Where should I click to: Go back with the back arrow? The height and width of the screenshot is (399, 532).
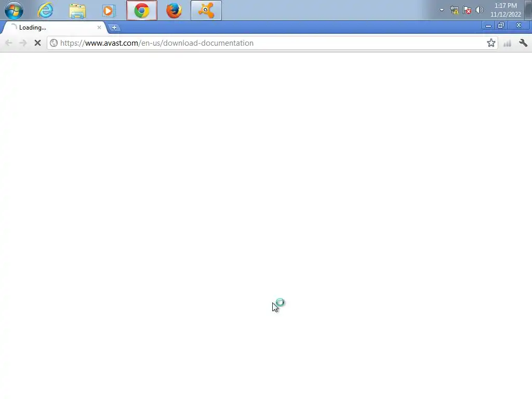(9, 43)
